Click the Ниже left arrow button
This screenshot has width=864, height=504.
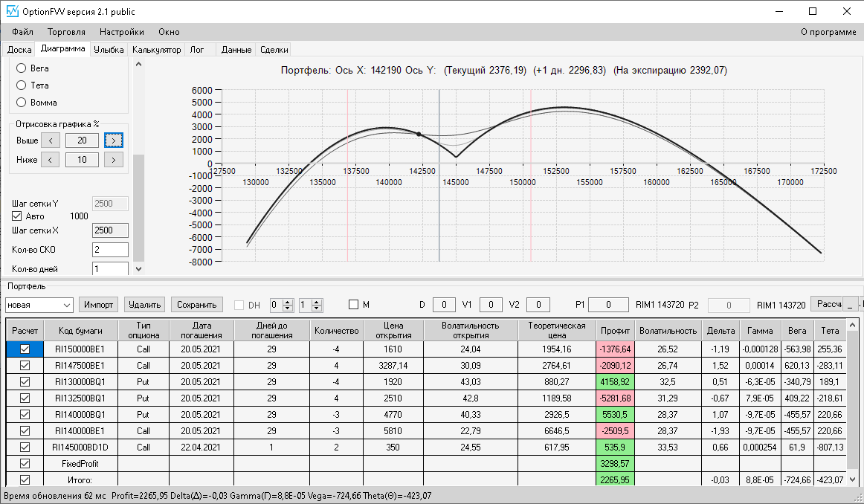(51, 160)
